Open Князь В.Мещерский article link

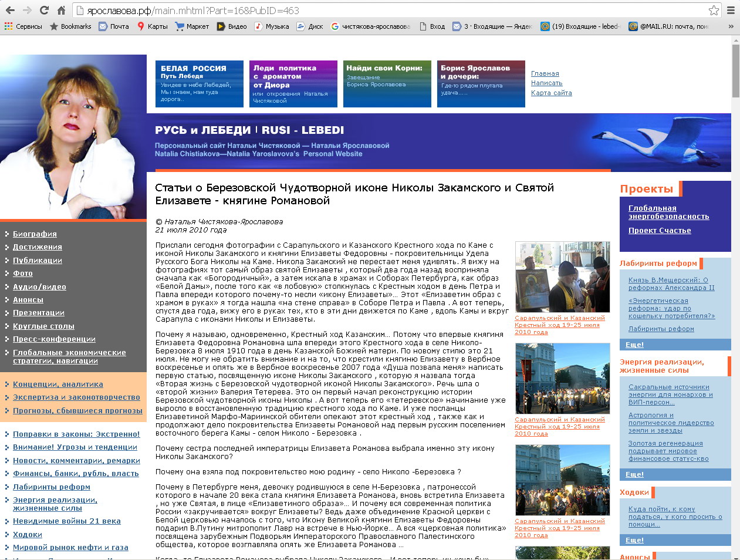671,284
